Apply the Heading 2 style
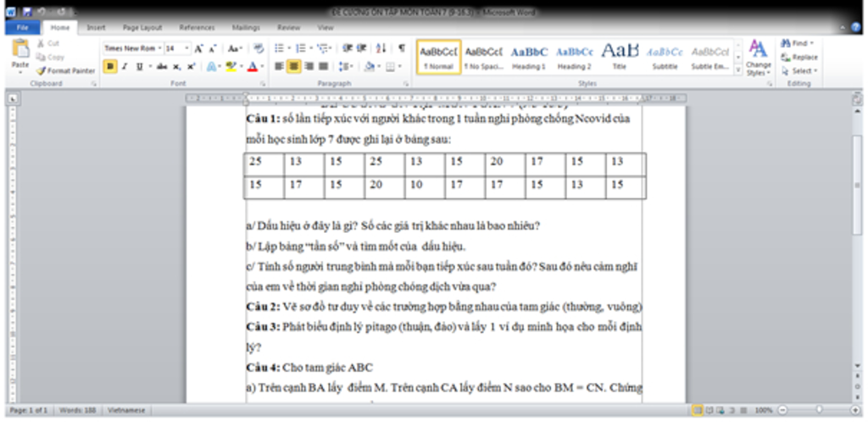The width and height of the screenshot is (868, 422). 574,57
